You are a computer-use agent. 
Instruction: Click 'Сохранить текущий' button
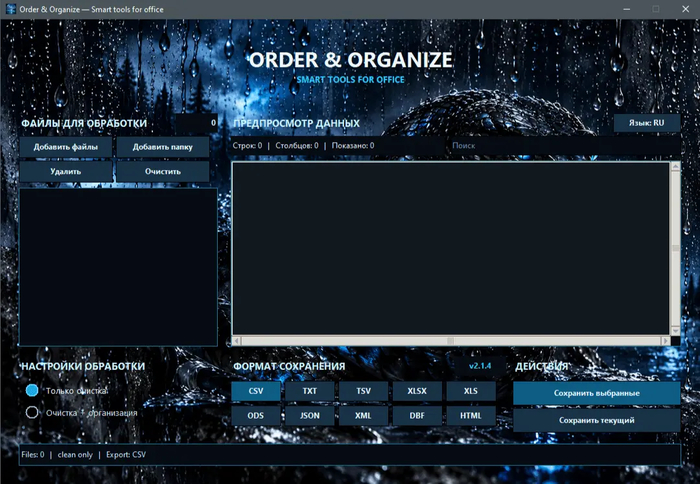596,420
